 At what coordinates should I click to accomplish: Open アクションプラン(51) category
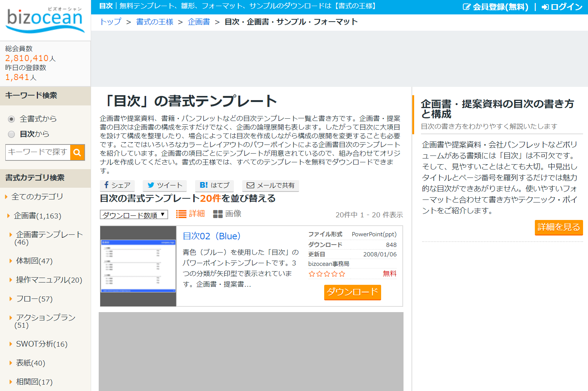tap(45, 321)
